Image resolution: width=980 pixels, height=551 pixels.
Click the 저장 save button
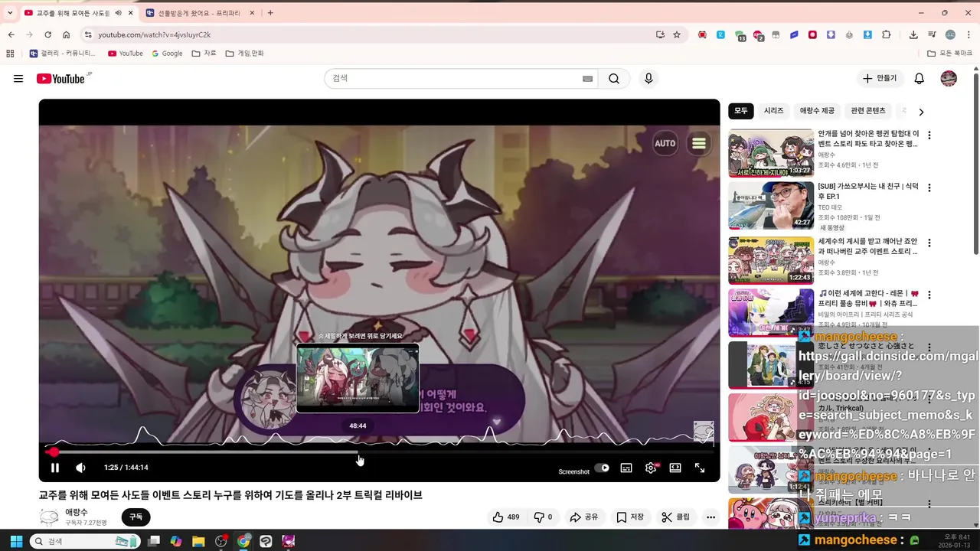click(630, 517)
